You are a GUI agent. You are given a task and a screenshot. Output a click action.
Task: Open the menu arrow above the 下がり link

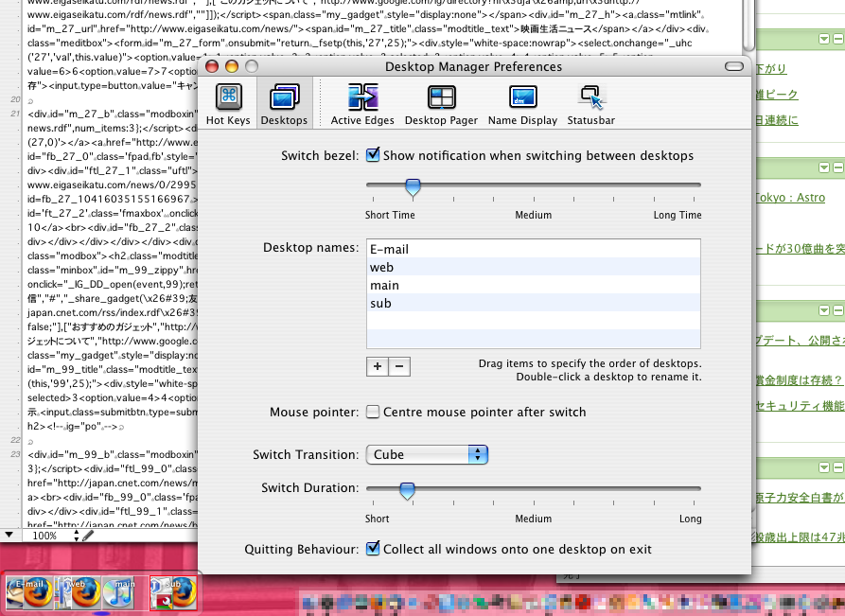(824, 39)
